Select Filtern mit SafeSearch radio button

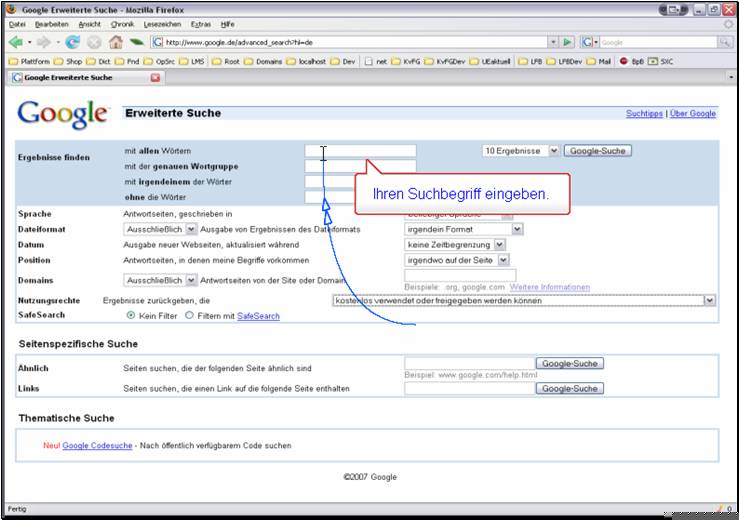click(x=190, y=315)
